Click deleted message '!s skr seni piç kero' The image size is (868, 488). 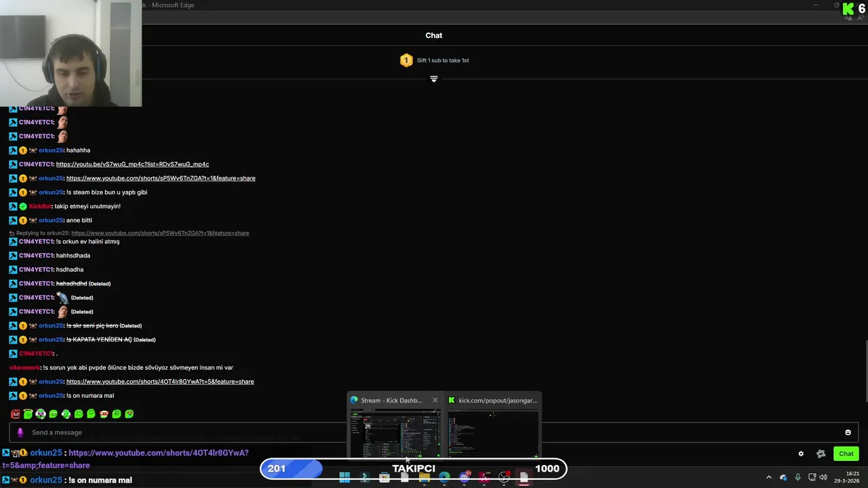92,325
